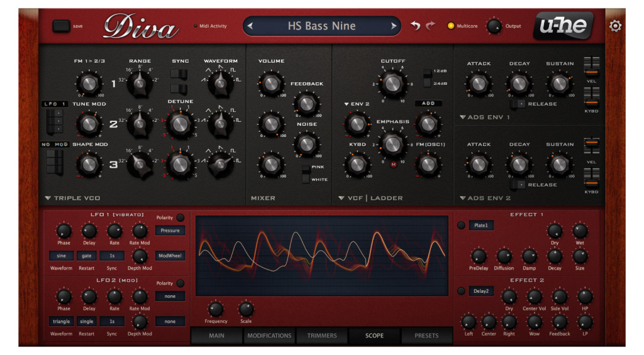This screenshot has height=355, width=644.
Task: Click the save button
Action: [x=62, y=26]
